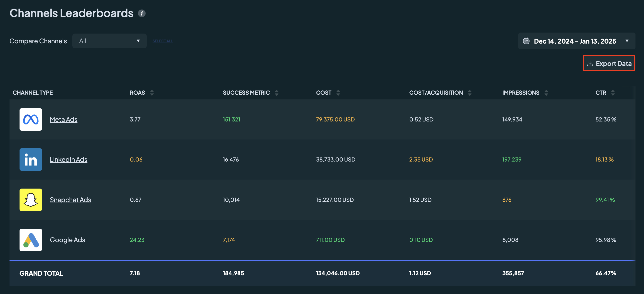This screenshot has width=644, height=294.
Task: Click Google Ads impressions 8,008
Action: [510, 240]
